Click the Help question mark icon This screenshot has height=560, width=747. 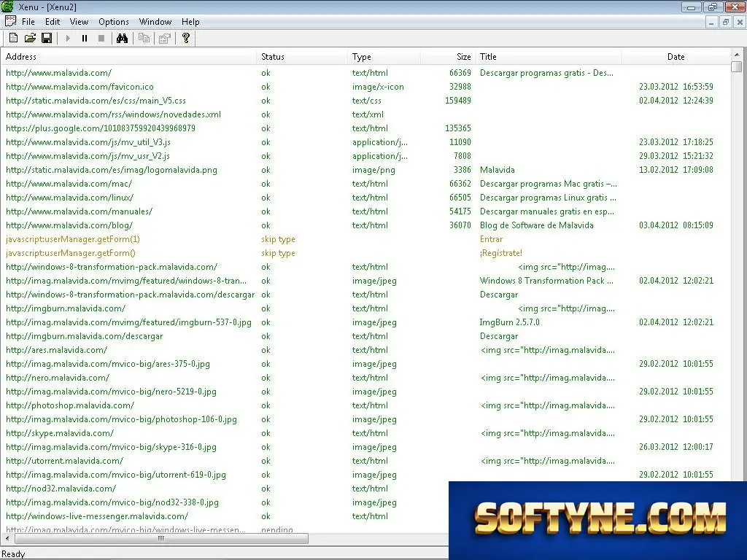[x=186, y=38]
